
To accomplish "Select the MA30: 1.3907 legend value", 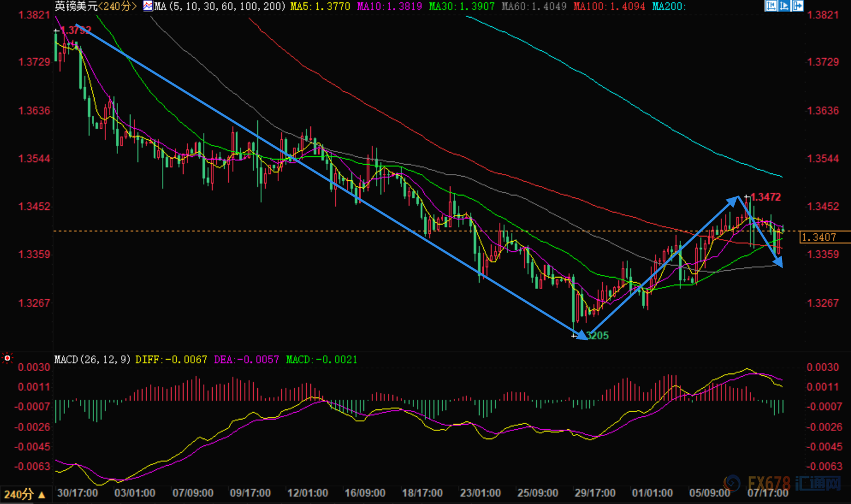I will [462, 6].
